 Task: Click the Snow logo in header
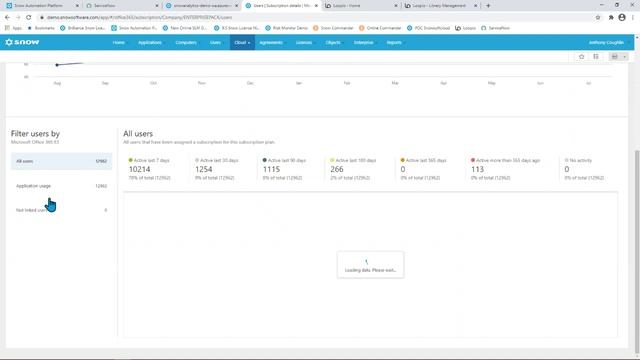click(22, 42)
